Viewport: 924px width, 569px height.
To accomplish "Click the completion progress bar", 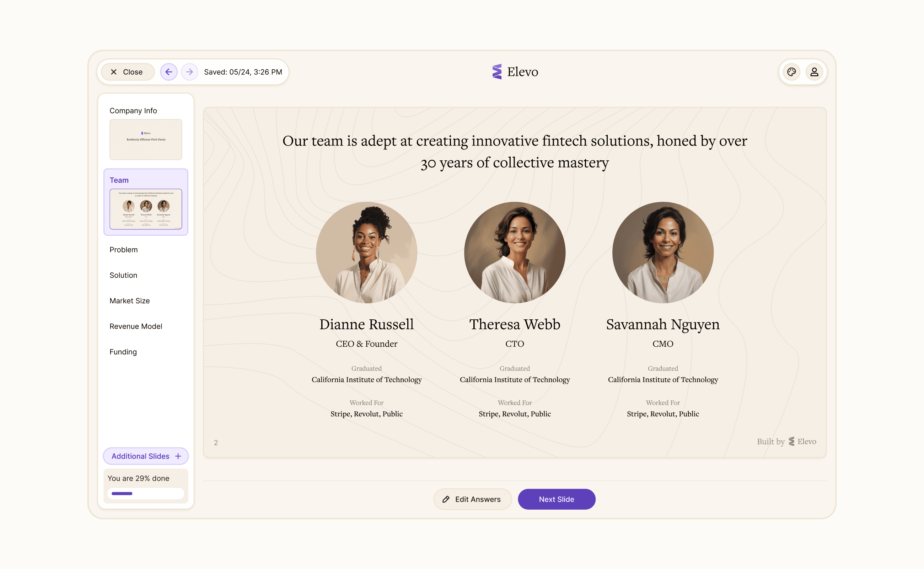I will coord(146,493).
